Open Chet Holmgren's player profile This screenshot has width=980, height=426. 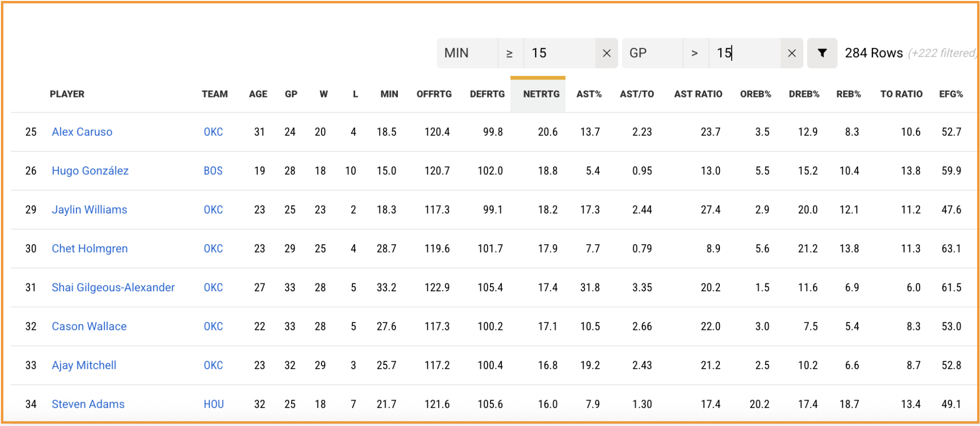pyautogui.click(x=90, y=249)
